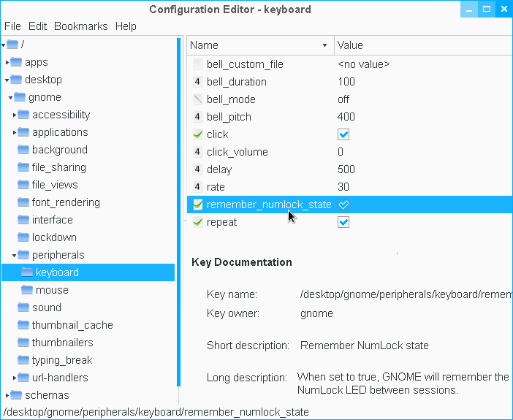Click the mouse folder icon
The height and width of the screenshot is (420, 513).
[27, 290]
